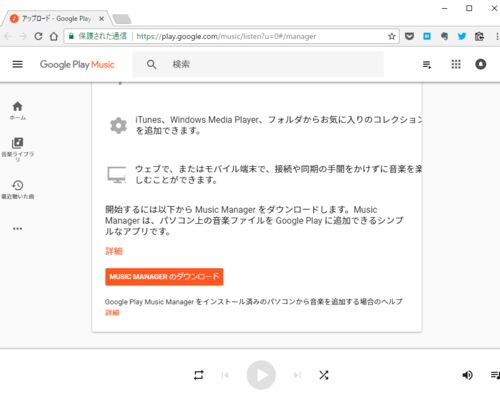The width and height of the screenshot is (500, 397).
Task: Close the Google Play browser tab
Action: (x=101, y=19)
